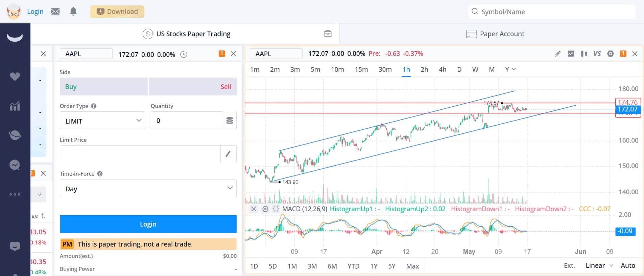
Task: Open the MACD script braces icon
Action: click(276, 209)
